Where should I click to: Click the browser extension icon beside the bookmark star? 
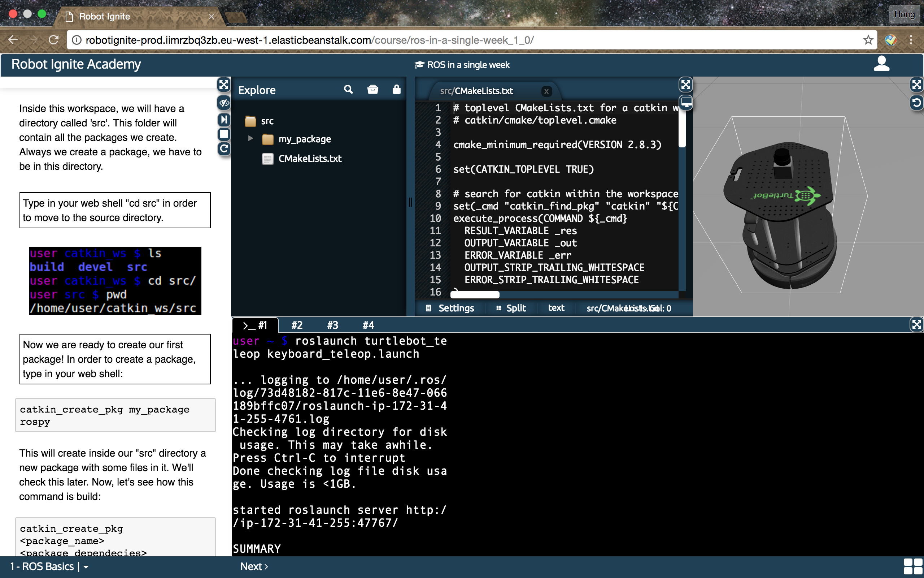[891, 40]
